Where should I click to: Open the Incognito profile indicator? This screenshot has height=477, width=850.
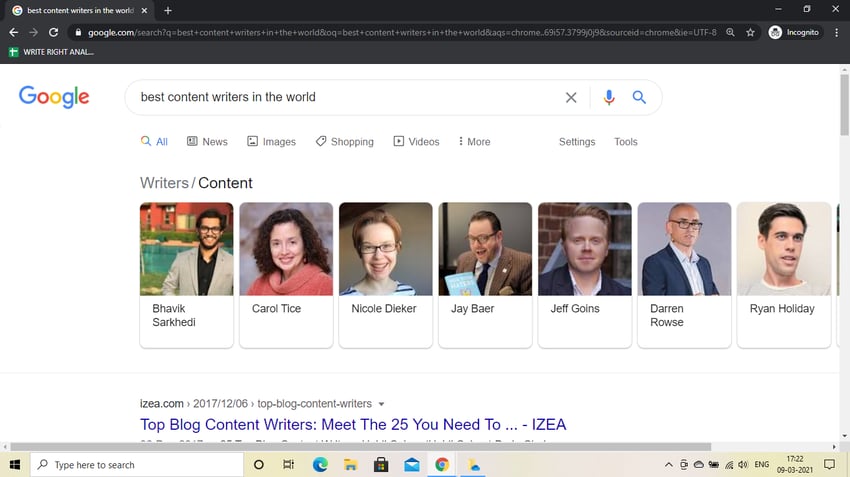(794, 33)
